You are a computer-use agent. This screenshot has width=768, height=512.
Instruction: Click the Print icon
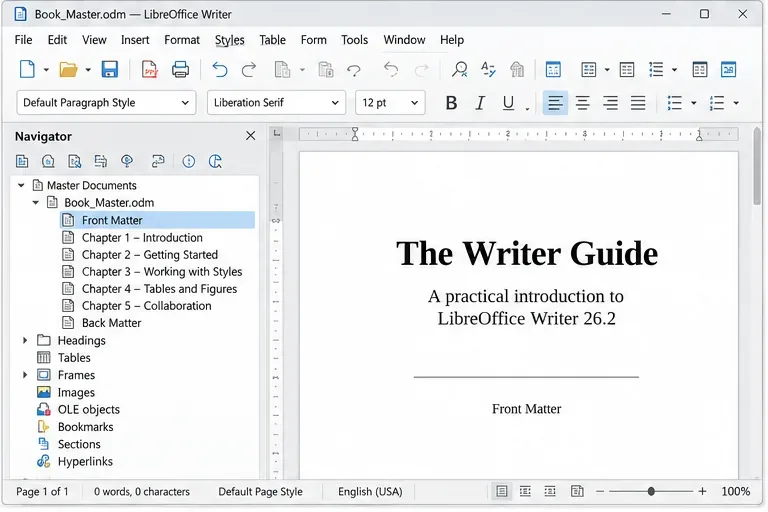click(x=180, y=70)
